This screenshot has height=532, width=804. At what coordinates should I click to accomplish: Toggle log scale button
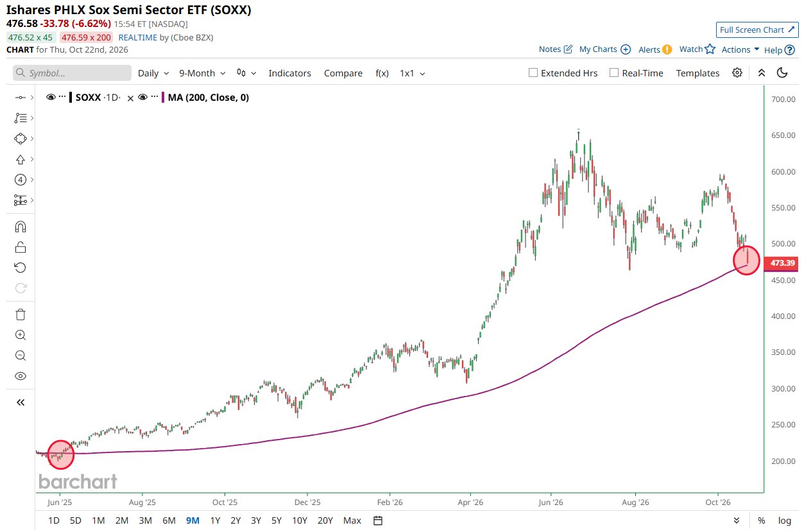(x=784, y=520)
